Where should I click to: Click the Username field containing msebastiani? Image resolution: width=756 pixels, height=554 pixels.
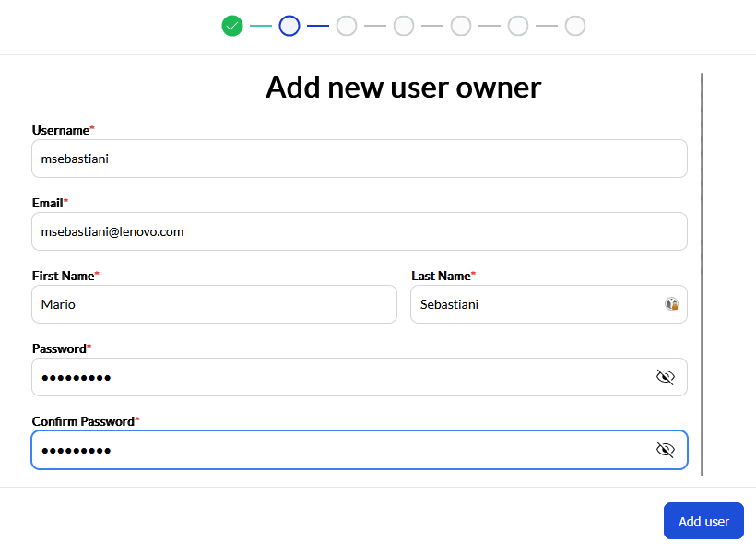[x=359, y=159]
